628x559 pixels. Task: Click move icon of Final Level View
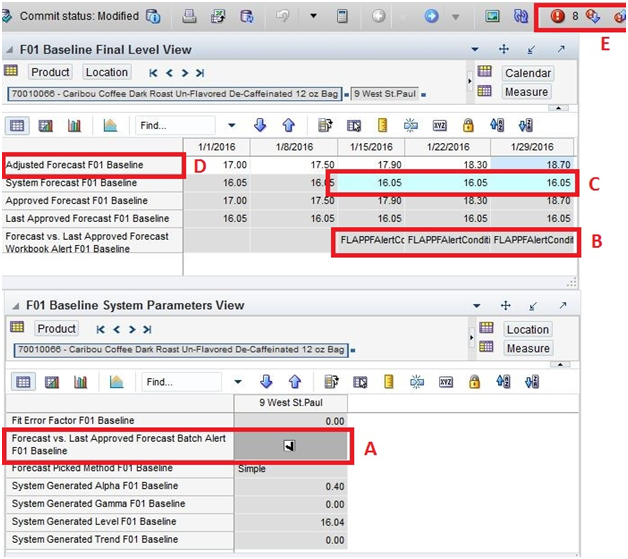pyautogui.click(x=504, y=49)
